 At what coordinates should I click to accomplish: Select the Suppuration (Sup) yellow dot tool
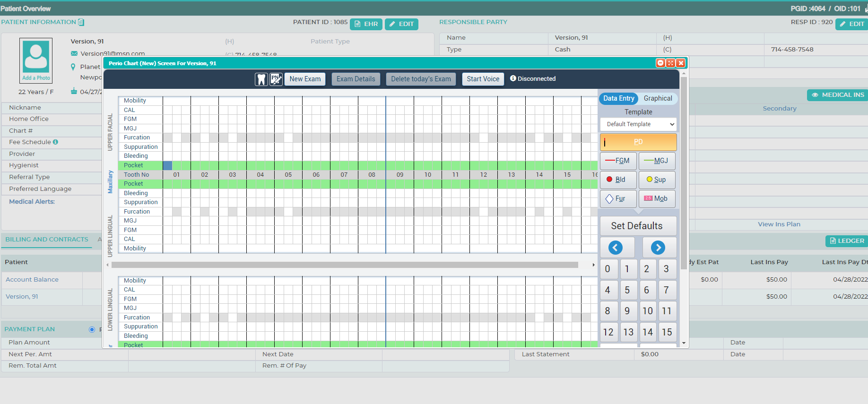[657, 180]
